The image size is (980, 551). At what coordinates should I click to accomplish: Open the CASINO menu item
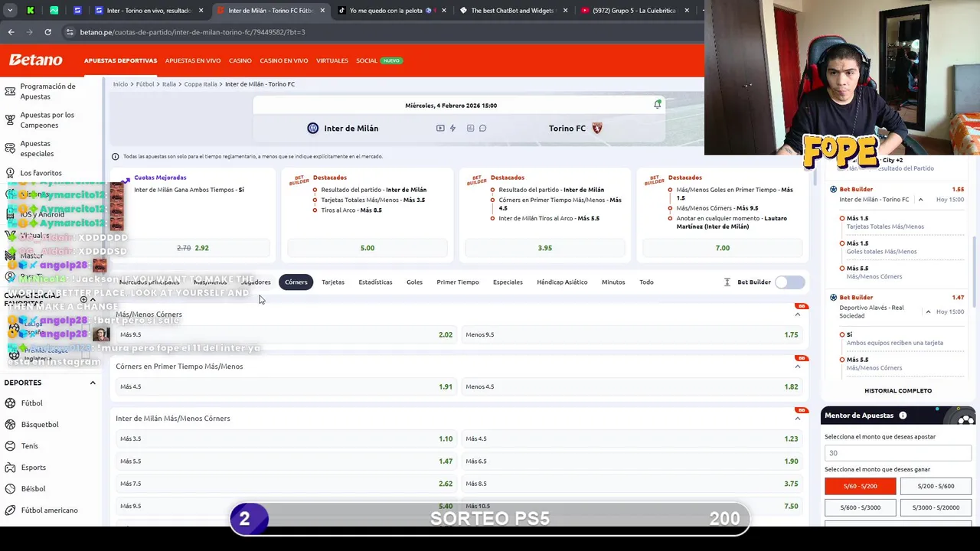pos(240,60)
